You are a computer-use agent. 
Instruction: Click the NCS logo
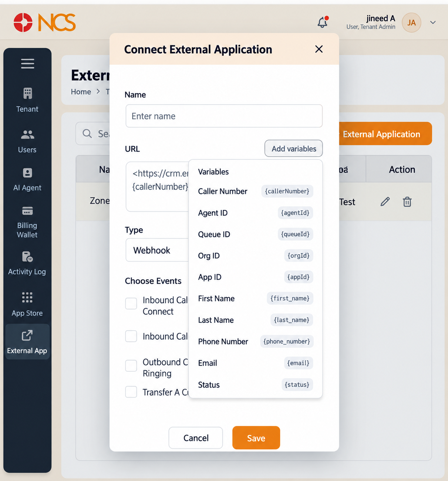tap(45, 22)
